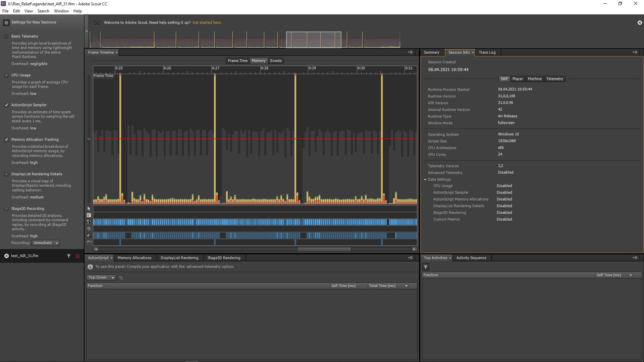Disable the ActionScript Sampler checkbox
This screenshot has height=362, width=644.
[6, 105]
